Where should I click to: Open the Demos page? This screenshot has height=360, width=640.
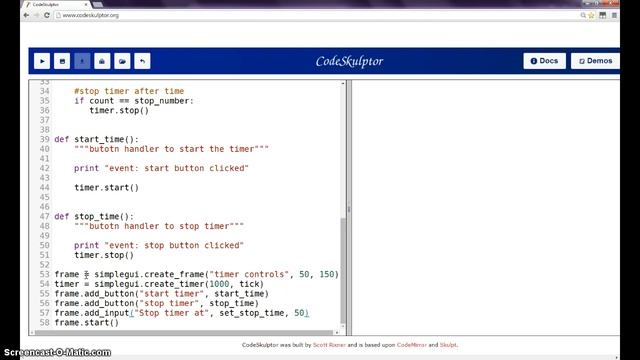[595, 61]
